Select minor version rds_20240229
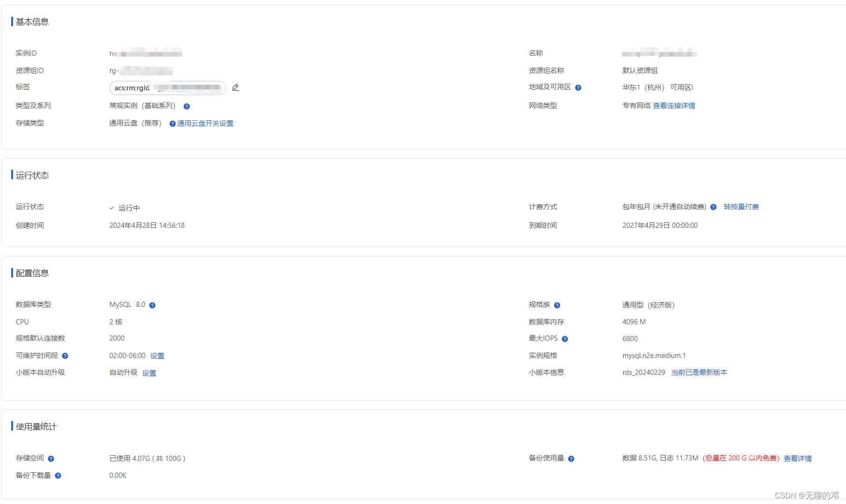This screenshot has height=504, width=846. click(x=644, y=373)
